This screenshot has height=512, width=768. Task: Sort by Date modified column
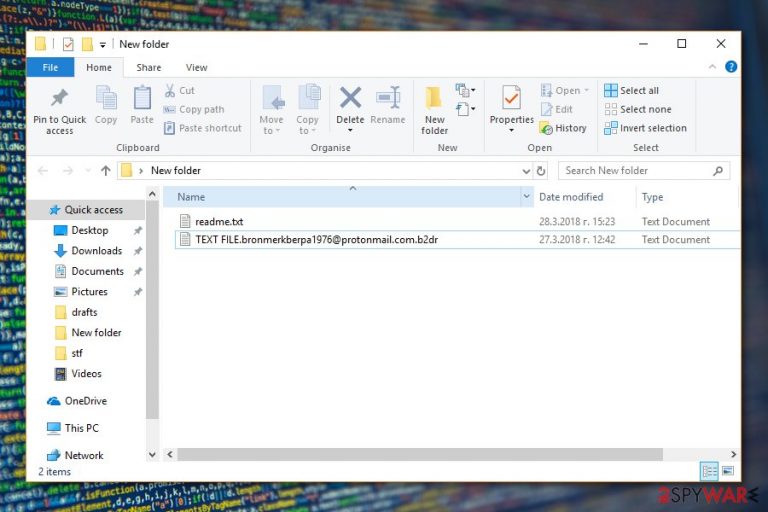click(x=571, y=197)
